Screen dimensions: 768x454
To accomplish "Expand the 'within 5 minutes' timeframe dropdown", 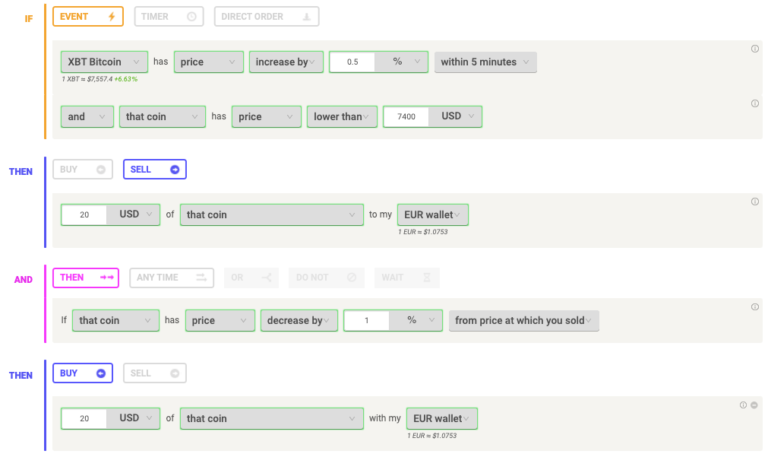I will click(485, 62).
